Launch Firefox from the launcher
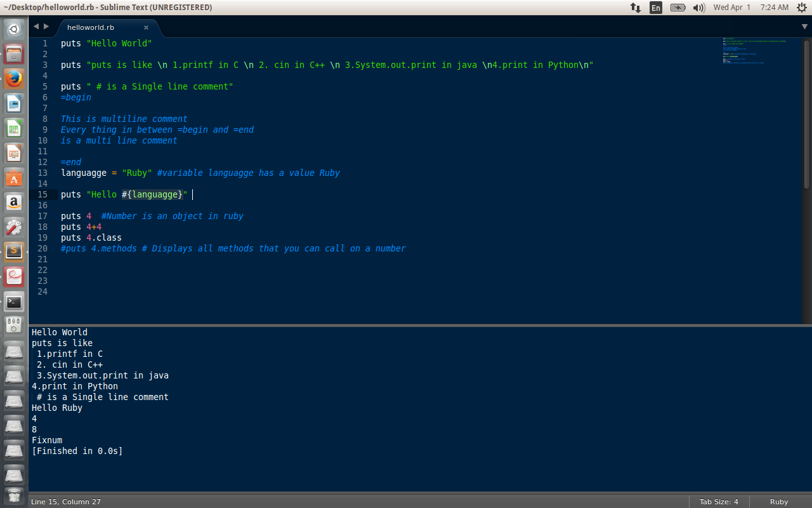Viewport: 812px width, 508px height. pyautogui.click(x=13, y=79)
